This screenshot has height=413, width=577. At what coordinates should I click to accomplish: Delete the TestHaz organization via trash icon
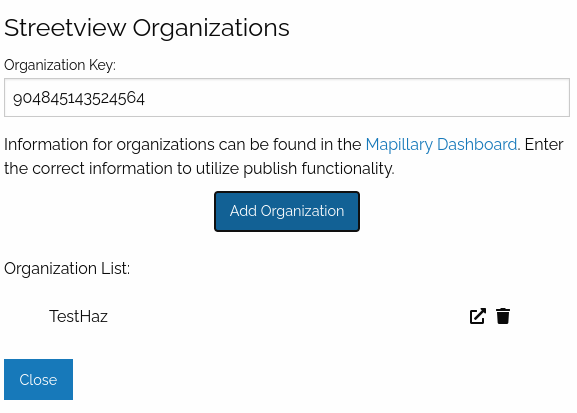click(x=503, y=316)
